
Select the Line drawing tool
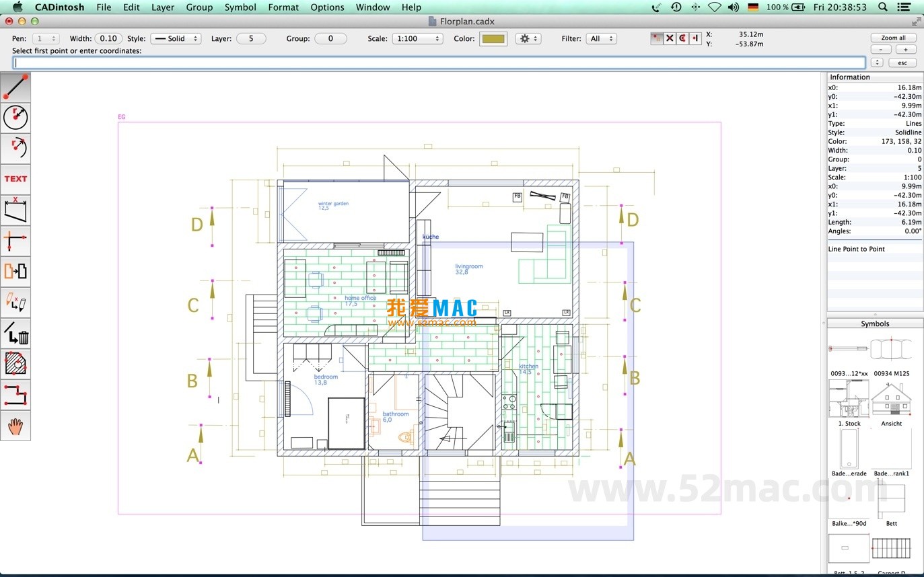(15, 86)
